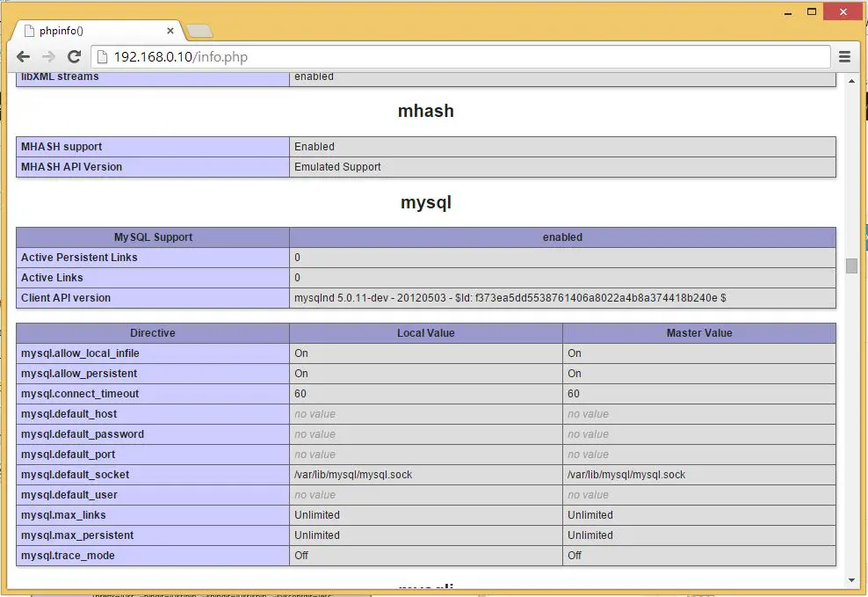Click the Local Value column header
The height and width of the screenshot is (597, 868).
click(x=426, y=333)
